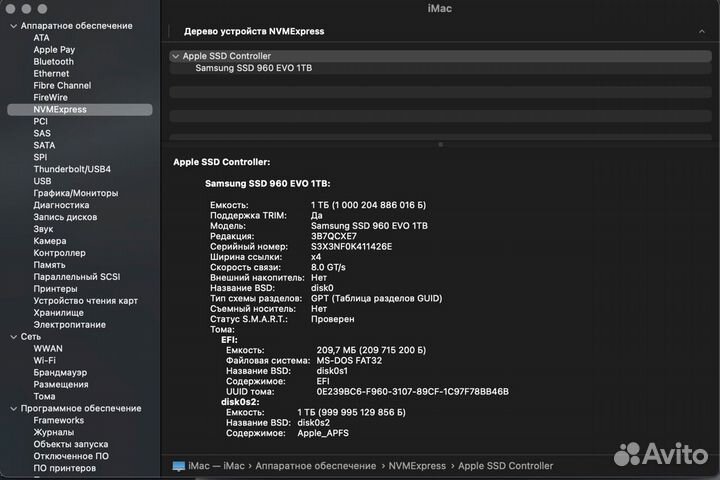The image size is (720, 480).
Task: Click the pane splitter handle dot
Action: [x=440, y=145]
